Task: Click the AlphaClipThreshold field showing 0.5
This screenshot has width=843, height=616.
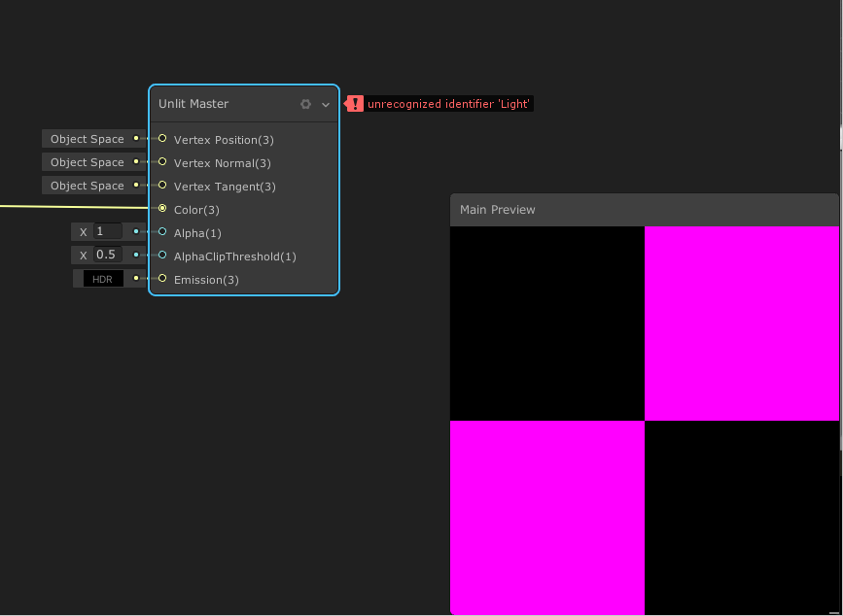Action: pos(104,255)
